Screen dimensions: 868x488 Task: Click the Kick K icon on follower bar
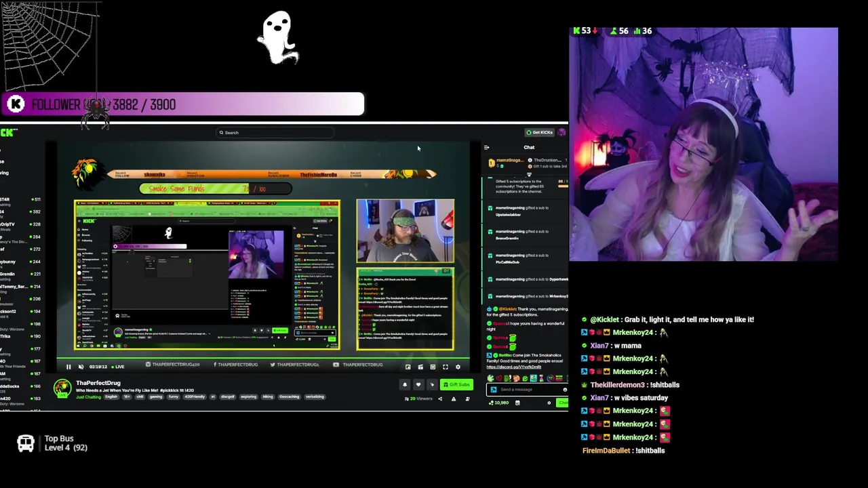(x=16, y=104)
